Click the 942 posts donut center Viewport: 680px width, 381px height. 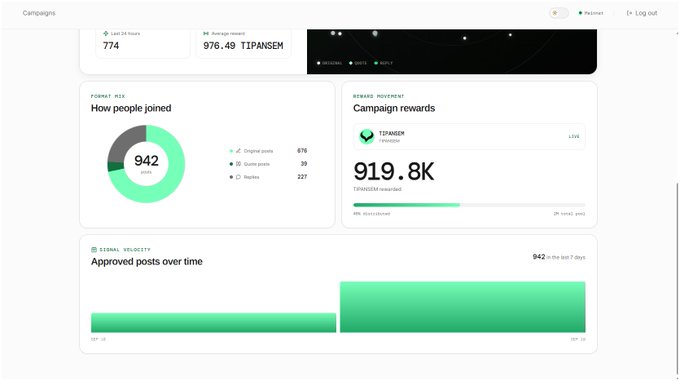(x=146, y=163)
